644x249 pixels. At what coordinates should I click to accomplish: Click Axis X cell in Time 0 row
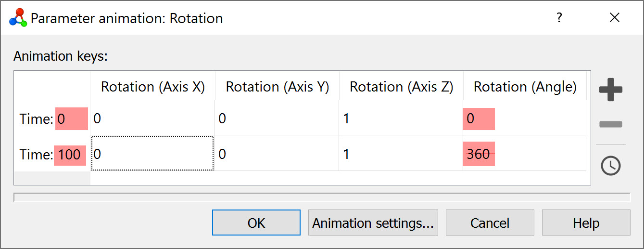152,118
